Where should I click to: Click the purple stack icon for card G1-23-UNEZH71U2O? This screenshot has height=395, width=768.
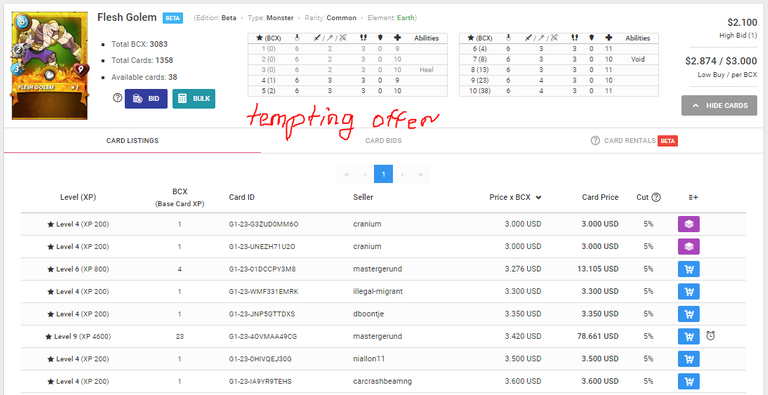click(x=688, y=247)
